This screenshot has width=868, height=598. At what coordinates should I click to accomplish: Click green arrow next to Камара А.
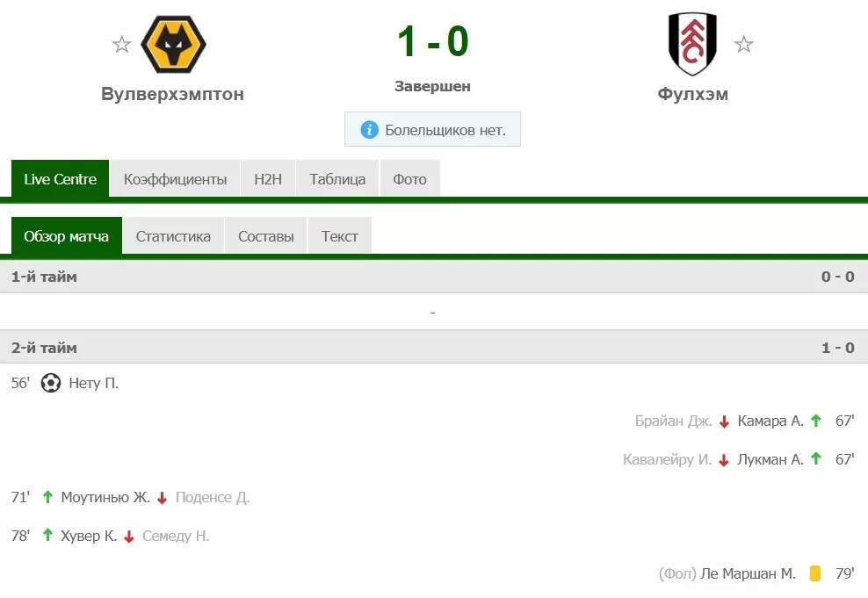pos(815,421)
